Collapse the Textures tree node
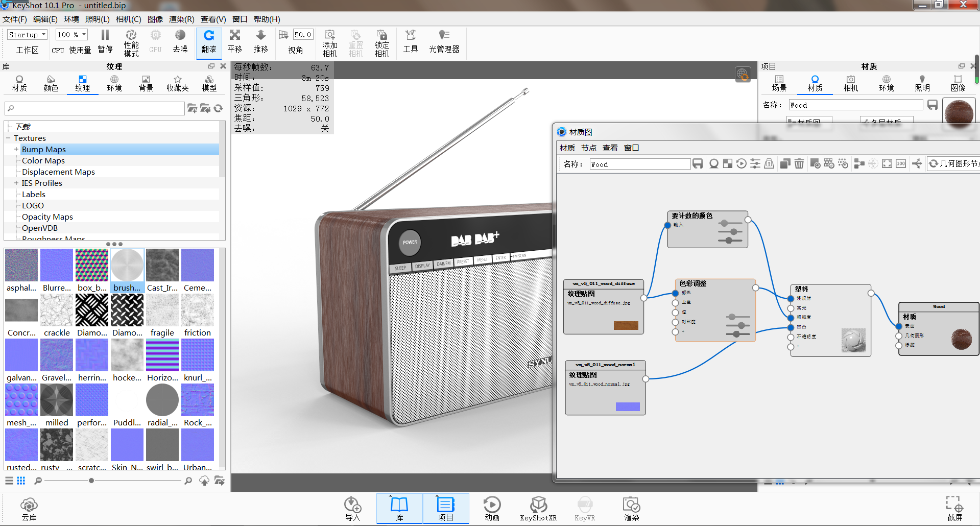 pyautogui.click(x=9, y=138)
